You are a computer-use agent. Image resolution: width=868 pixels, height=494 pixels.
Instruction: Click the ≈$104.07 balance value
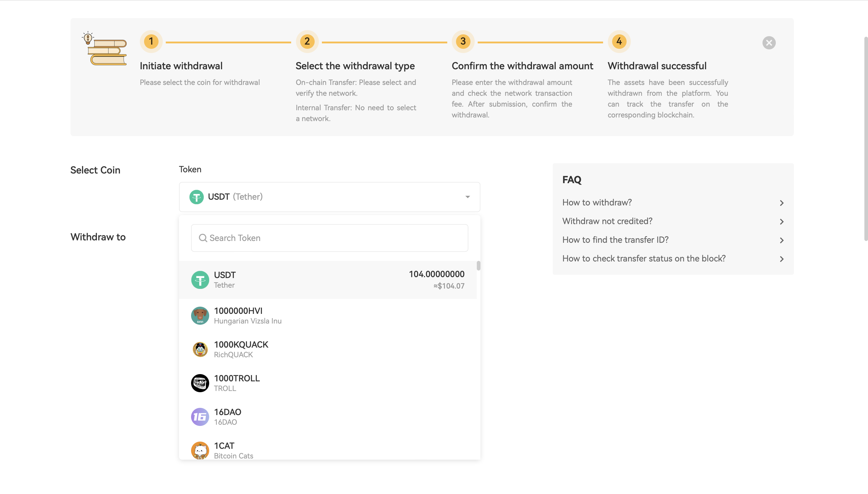coord(449,286)
